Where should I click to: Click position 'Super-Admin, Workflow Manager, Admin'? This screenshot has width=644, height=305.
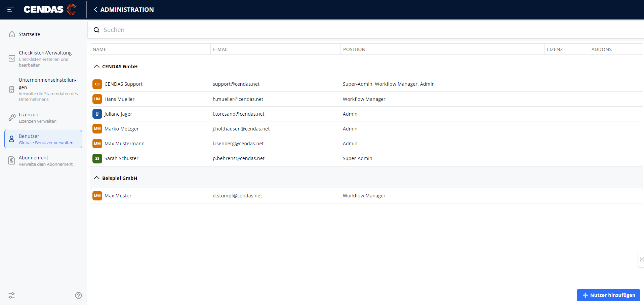(389, 84)
